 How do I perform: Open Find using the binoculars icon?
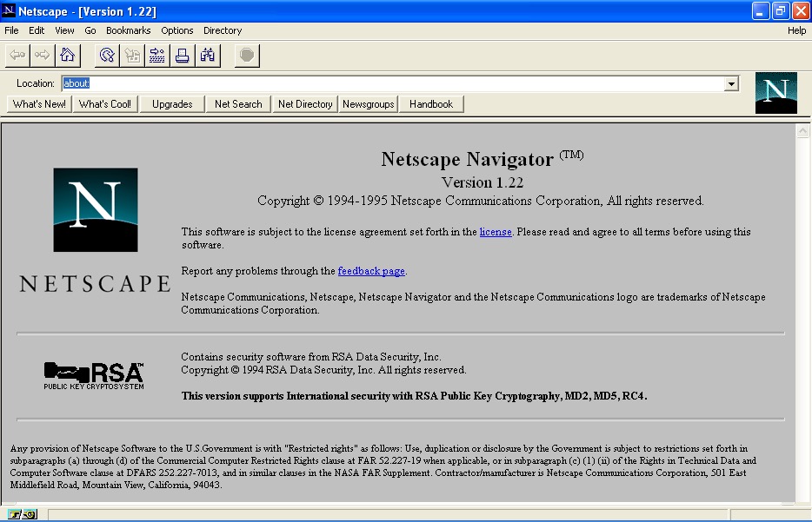[208, 56]
